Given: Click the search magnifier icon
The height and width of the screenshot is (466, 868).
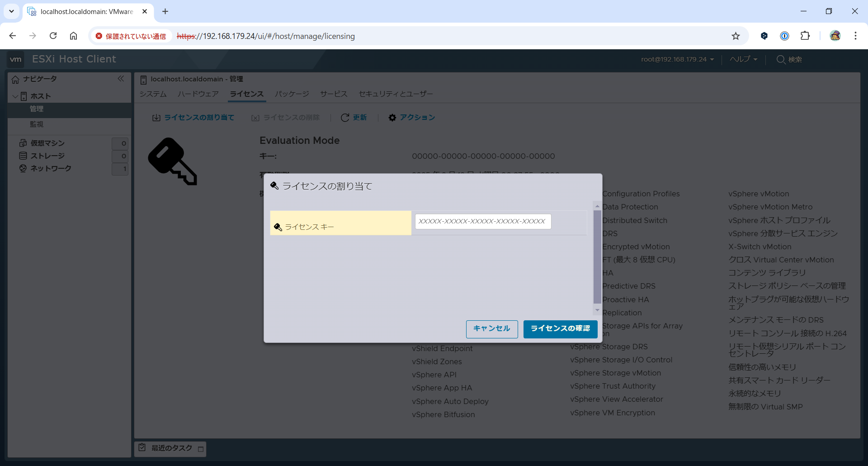Looking at the screenshot, I should pyautogui.click(x=781, y=60).
